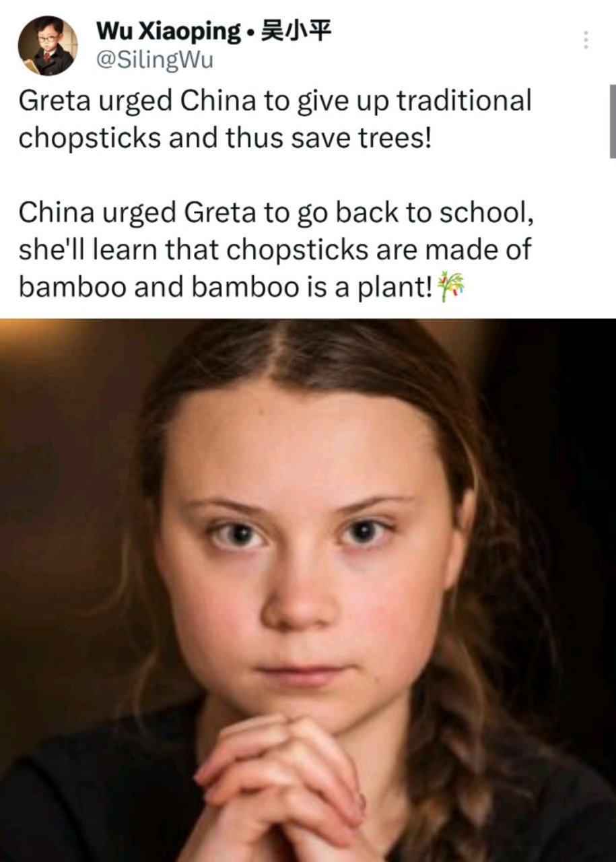Screen dimensions: 616x862
Task: Click the scrollbar thumb on right edge
Action: tap(612, 121)
